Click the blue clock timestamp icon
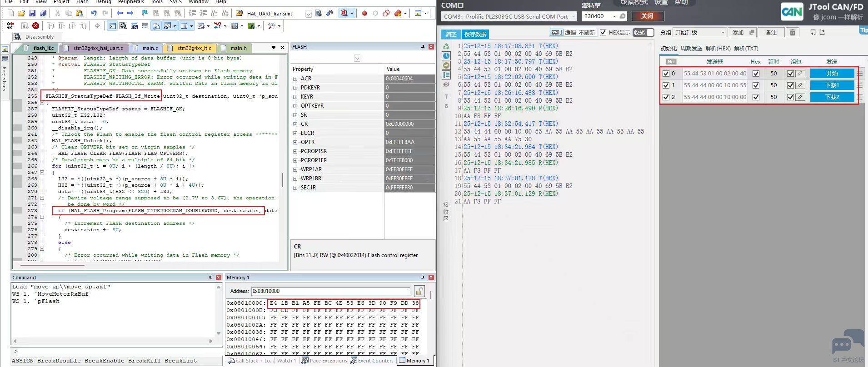Image resolution: width=868 pixels, height=367 pixels. pyautogui.click(x=446, y=56)
